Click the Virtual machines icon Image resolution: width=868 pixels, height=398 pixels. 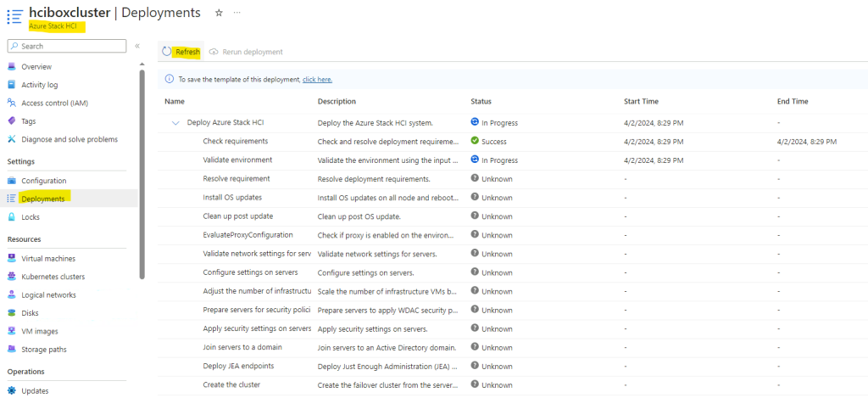coord(12,258)
